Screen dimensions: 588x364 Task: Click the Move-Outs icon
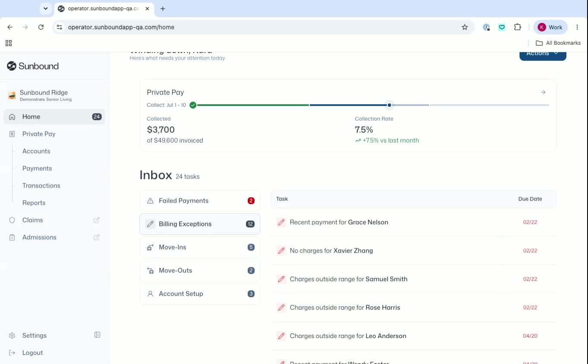coord(150,270)
